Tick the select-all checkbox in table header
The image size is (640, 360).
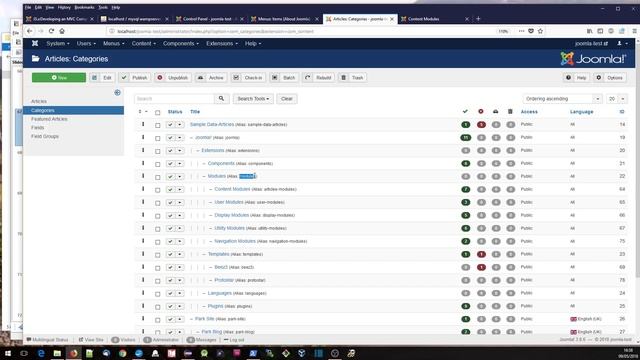point(158,112)
